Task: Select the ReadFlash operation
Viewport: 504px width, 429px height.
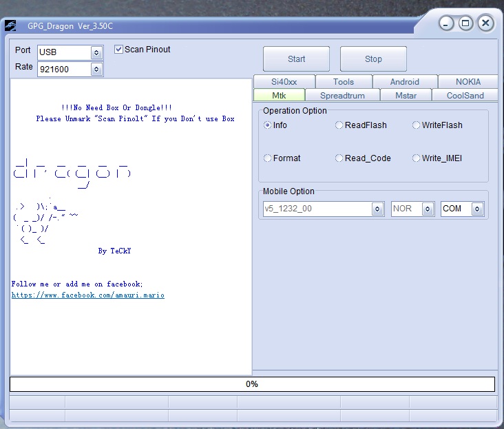Action: pyautogui.click(x=339, y=125)
